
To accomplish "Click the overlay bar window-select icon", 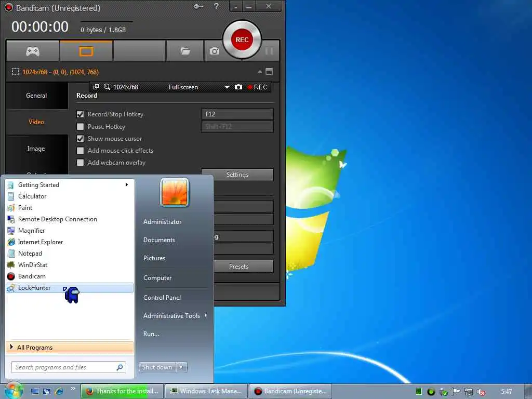I will click(96, 87).
